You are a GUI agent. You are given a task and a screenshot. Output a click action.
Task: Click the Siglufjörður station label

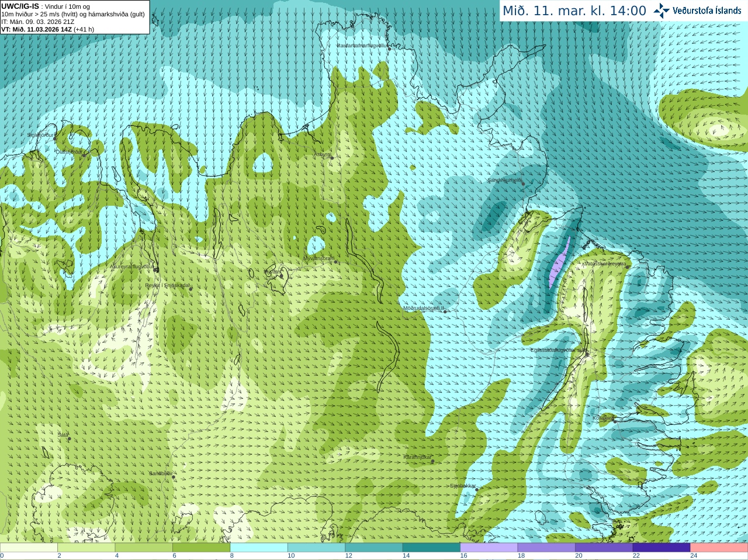coord(40,135)
